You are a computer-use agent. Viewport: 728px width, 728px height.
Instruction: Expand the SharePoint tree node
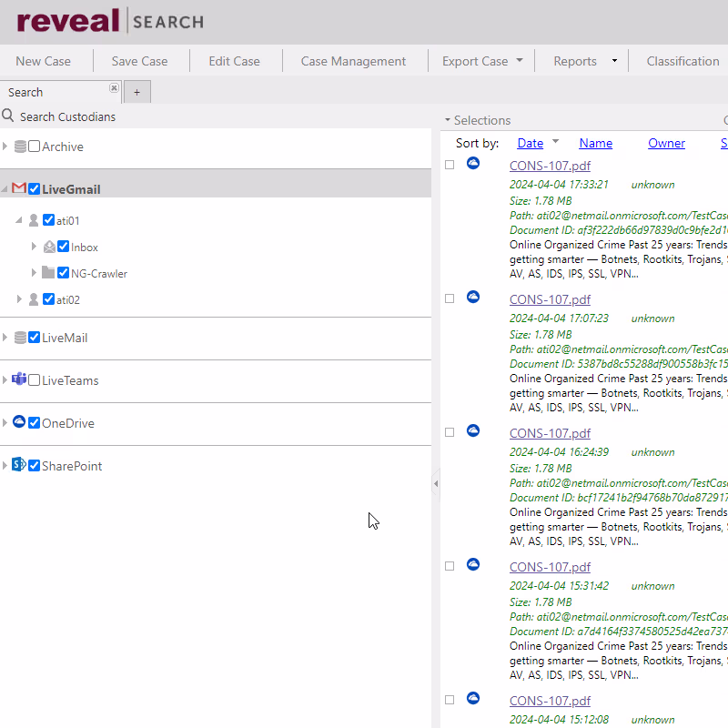tap(5, 466)
